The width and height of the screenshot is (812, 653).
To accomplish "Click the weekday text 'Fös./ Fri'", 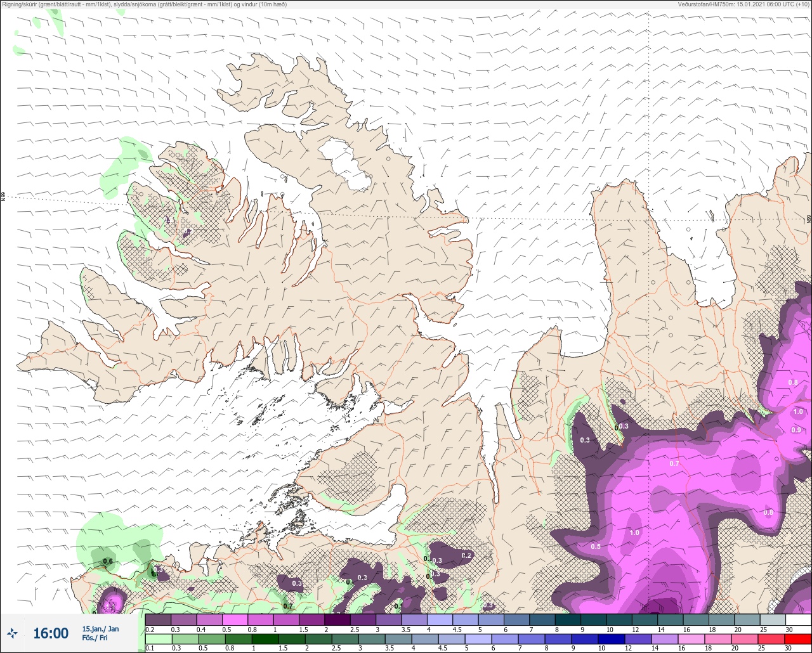I will point(95,638).
